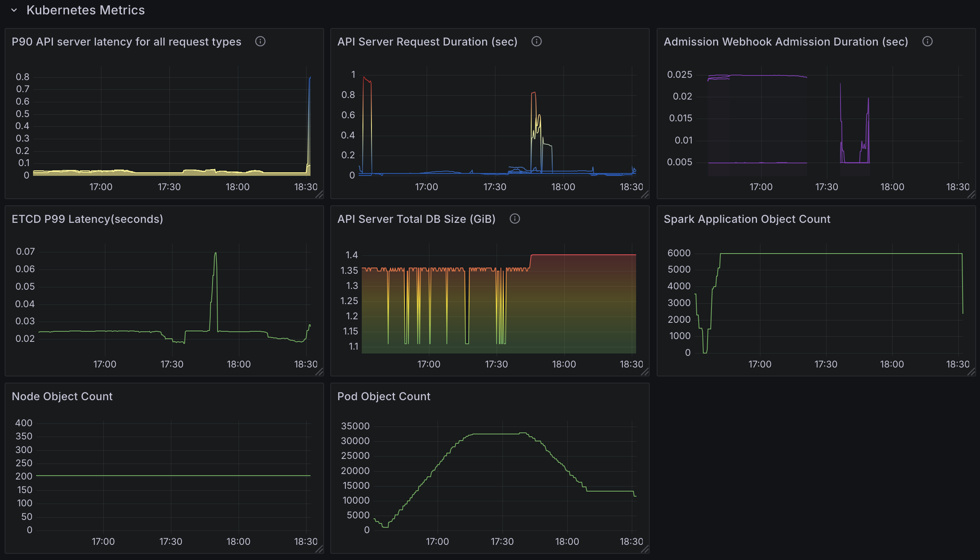Click the P90 API server latency panel title
The width and height of the screenshot is (980, 560).
pos(126,42)
